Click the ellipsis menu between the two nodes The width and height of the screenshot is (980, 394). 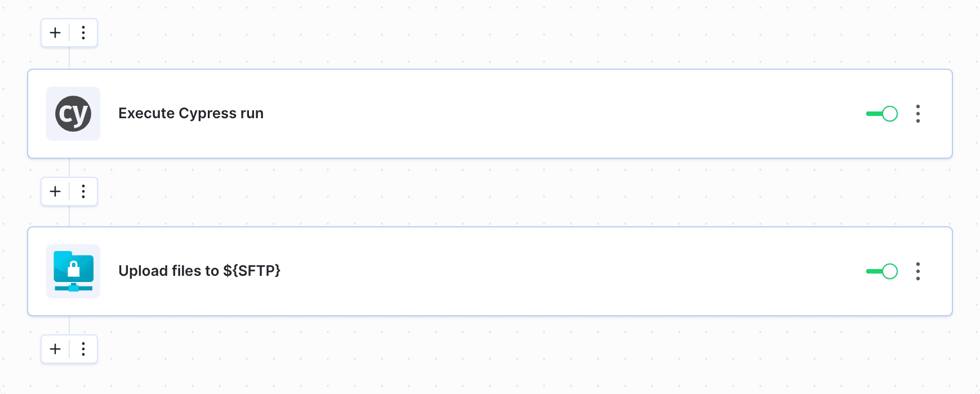[x=83, y=191]
